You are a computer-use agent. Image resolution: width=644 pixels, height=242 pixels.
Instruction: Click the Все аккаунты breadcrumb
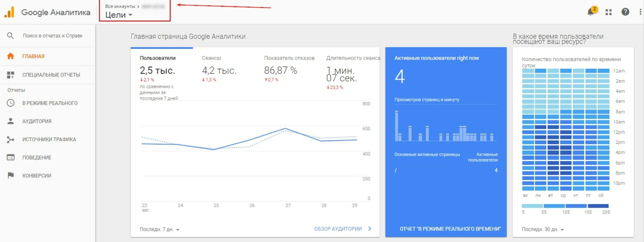120,6
